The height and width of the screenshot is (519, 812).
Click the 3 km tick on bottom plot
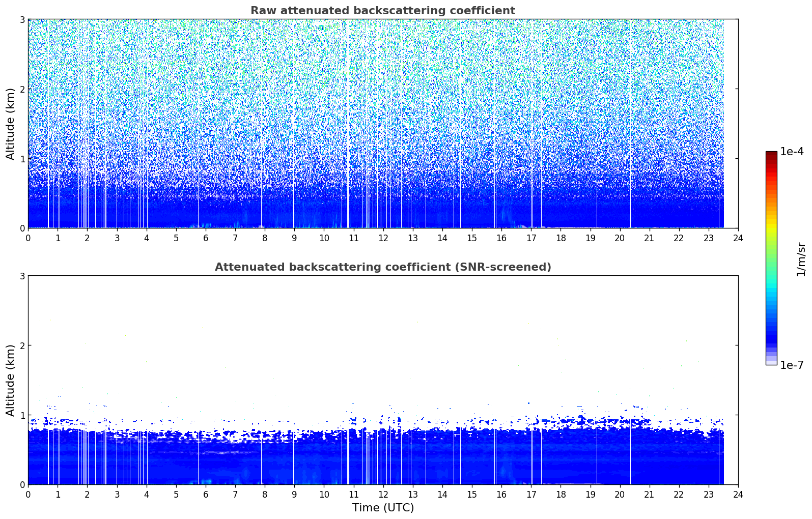click(x=21, y=276)
